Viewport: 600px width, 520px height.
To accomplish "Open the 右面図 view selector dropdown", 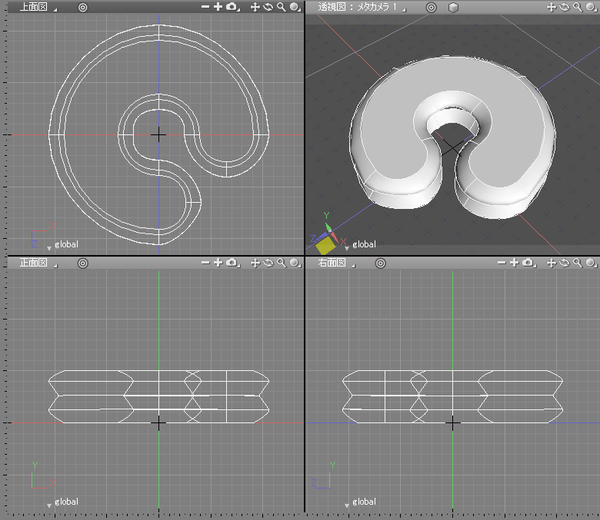I will point(333,263).
